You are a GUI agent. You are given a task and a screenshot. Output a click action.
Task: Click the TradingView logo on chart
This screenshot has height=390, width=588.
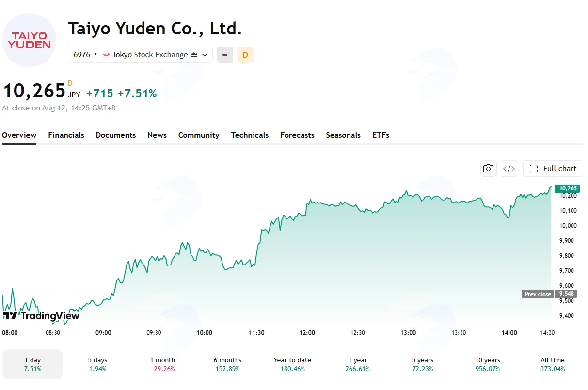click(x=41, y=316)
